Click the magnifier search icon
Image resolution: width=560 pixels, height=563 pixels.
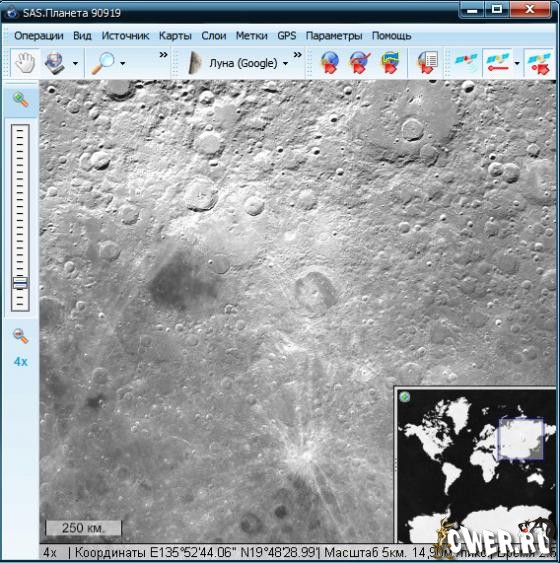(x=103, y=63)
